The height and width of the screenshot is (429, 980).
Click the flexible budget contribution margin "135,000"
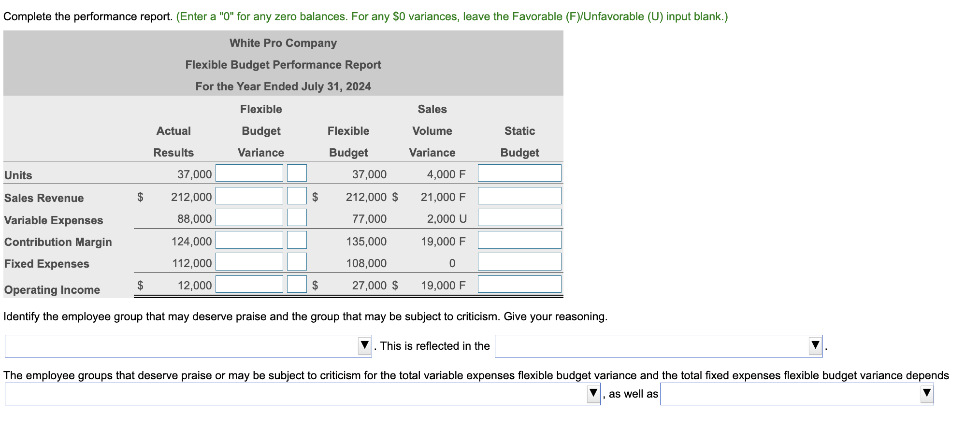(366, 241)
